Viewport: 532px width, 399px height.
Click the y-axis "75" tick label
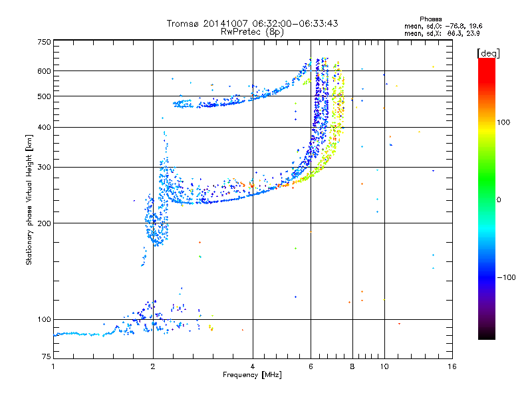coord(47,356)
